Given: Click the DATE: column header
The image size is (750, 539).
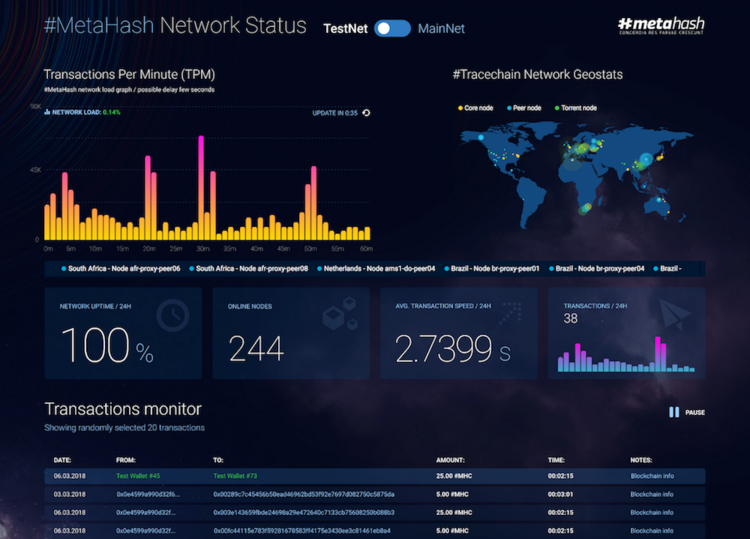Looking at the screenshot, I should 62,460.
